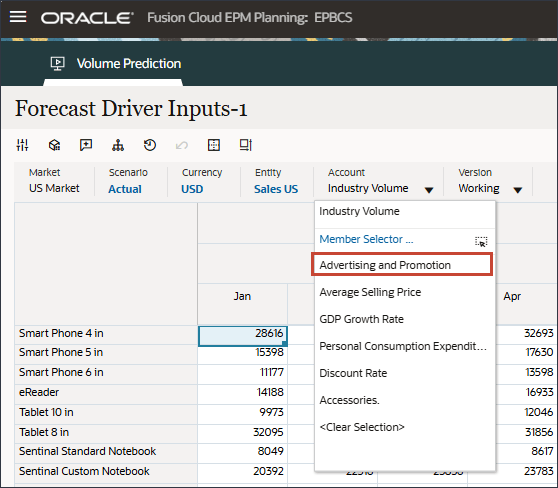Click the Volume Prediction tab icon
558x488 pixels.
[57, 64]
